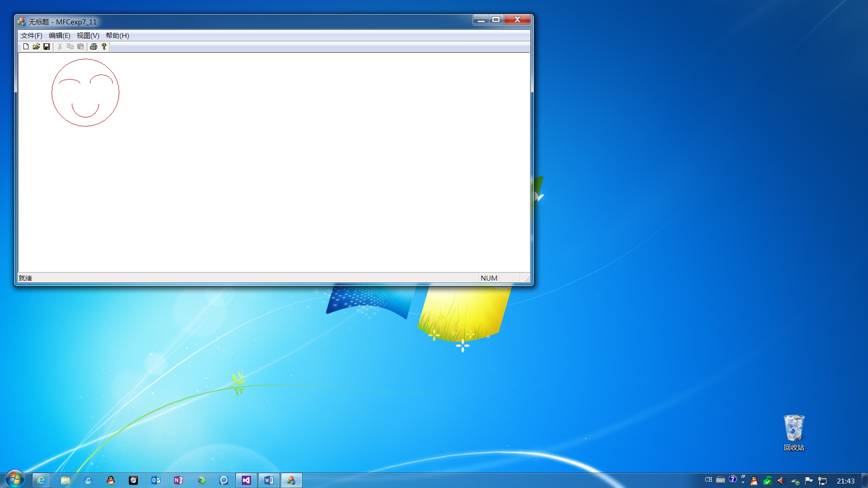Open the 文件(F) menu
Viewport: 868px width, 488px height.
31,36
